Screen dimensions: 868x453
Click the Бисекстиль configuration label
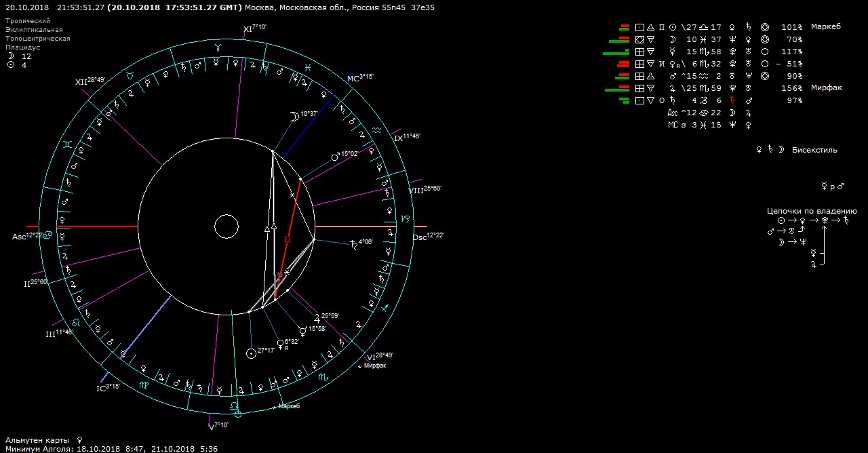coord(814,150)
